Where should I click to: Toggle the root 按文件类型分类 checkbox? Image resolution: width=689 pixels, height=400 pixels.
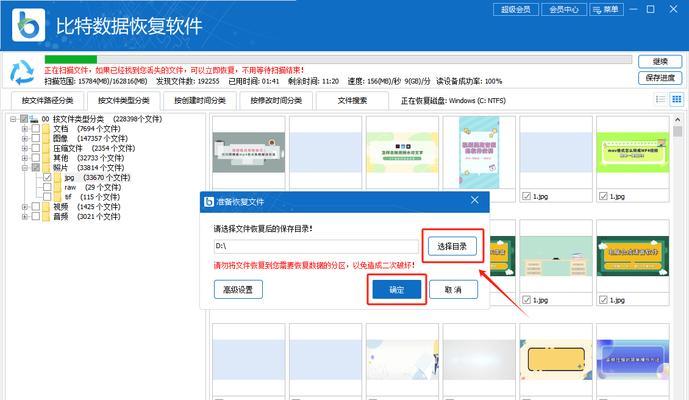coord(24,119)
